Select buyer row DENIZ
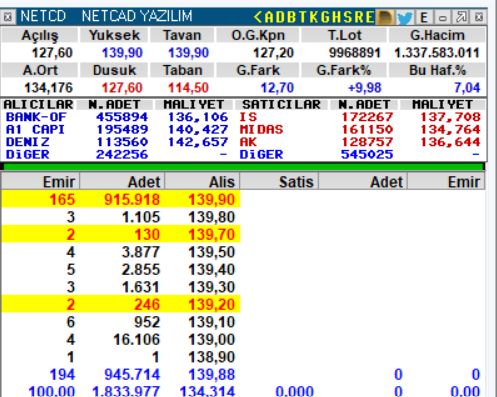This screenshot has width=497, height=397. tap(117, 142)
